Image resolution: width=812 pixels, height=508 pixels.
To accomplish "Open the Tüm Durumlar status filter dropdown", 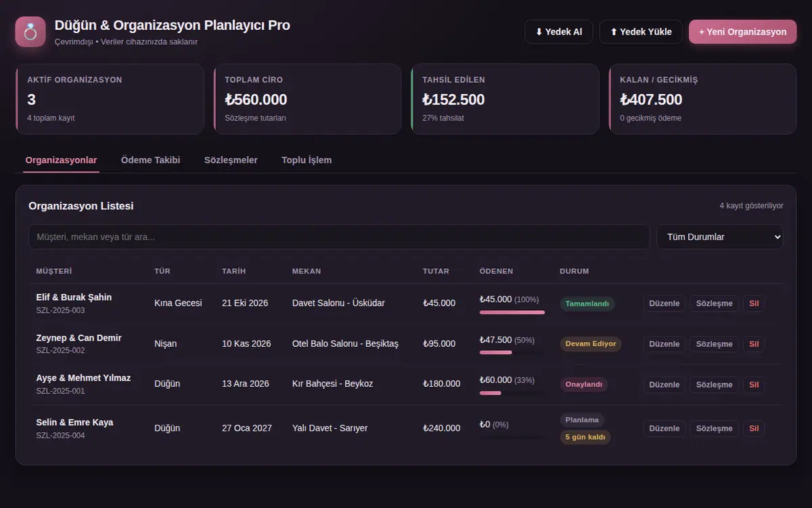I will pyautogui.click(x=720, y=237).
